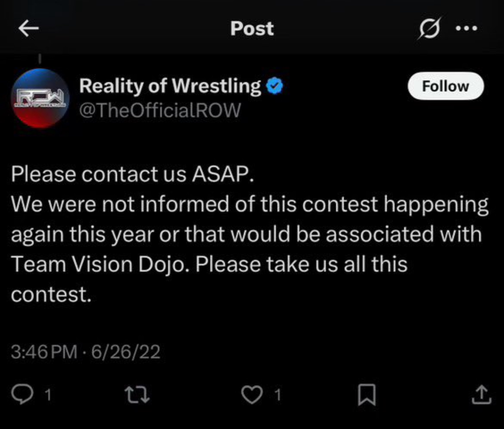
Task: Click the 3:46 PM timestamp
Action: pos(43,352)
